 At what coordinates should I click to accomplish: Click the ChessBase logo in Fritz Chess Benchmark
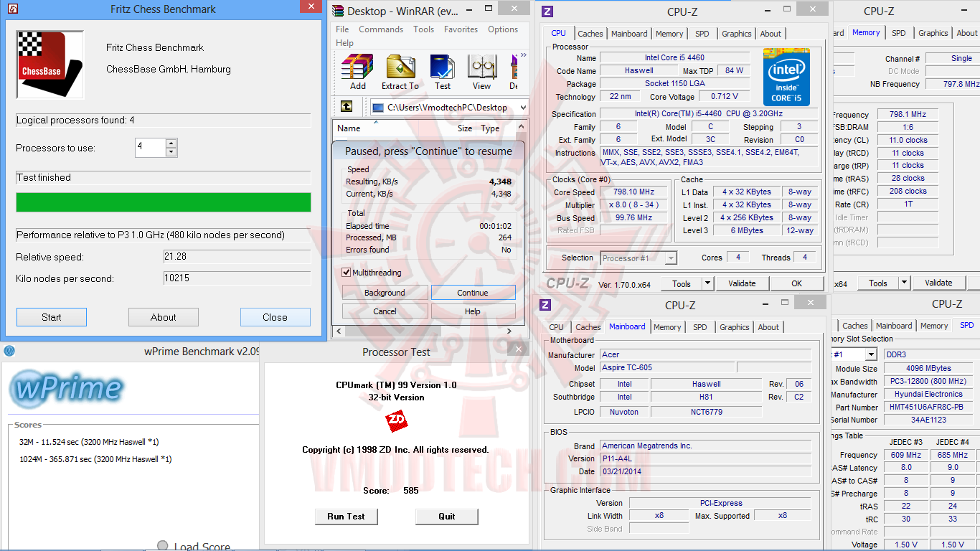50,65
